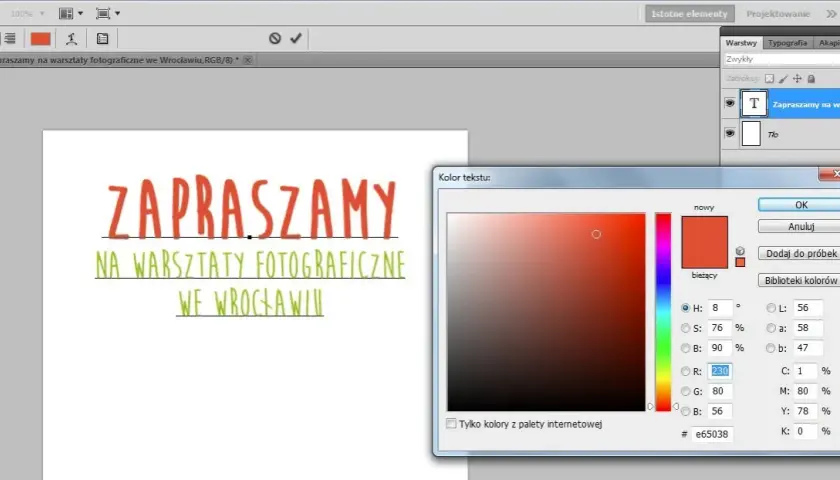Image resolution: width=840 pixels, height=480 pixels.
Task: Click Anuluj in Kolor tekstu dialog
Action: click(801, 227)
